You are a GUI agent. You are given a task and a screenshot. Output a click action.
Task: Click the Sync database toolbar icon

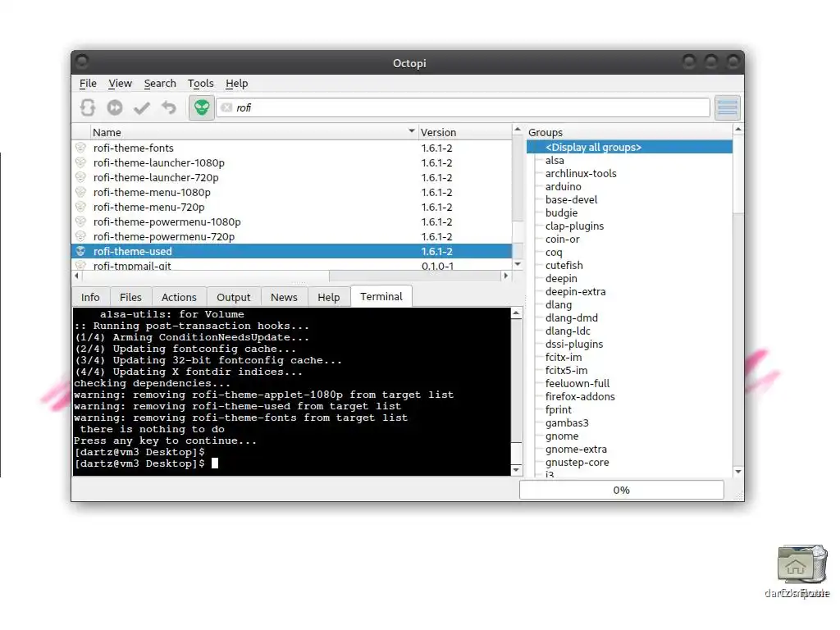[88, 107]
